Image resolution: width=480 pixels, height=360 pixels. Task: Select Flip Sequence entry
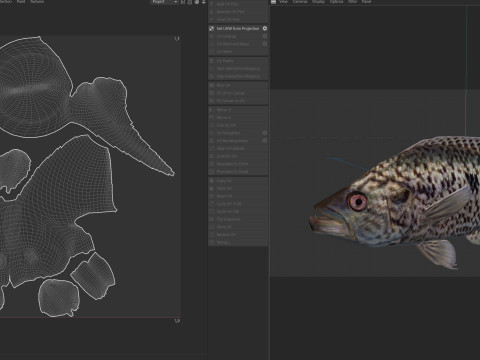238,219
